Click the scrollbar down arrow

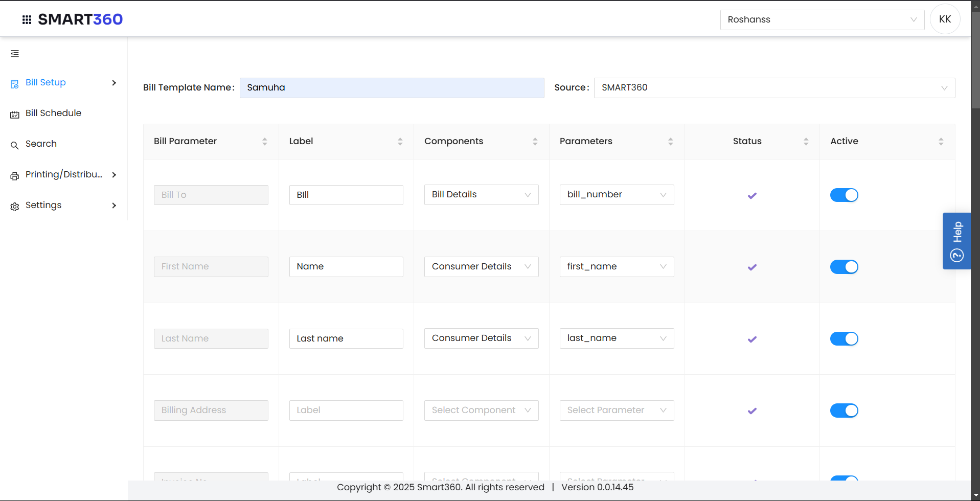(x=975, y=496)
